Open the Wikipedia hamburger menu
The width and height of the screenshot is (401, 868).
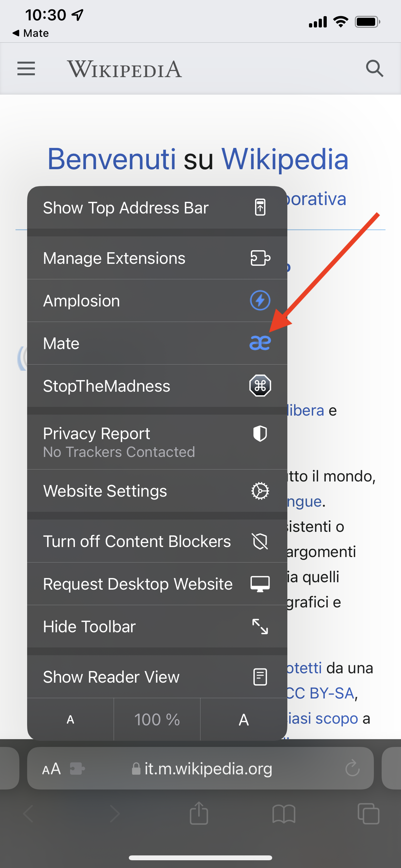26,69
